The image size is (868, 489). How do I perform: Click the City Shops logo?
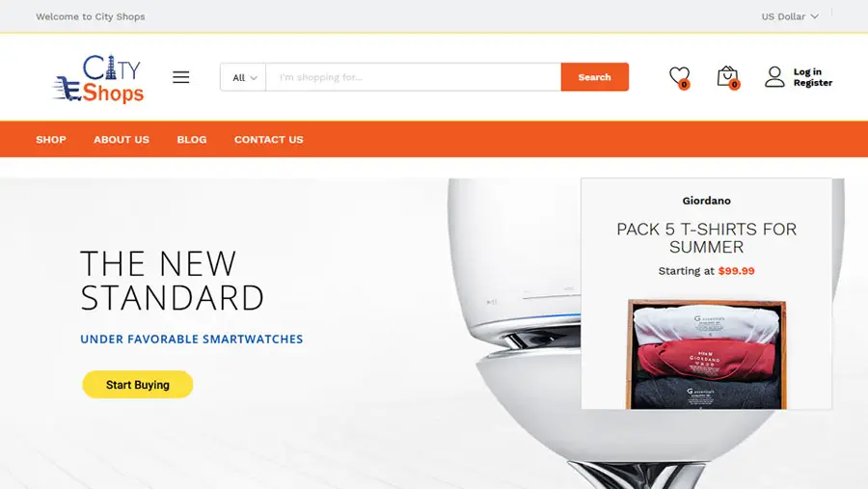(98, 77)
